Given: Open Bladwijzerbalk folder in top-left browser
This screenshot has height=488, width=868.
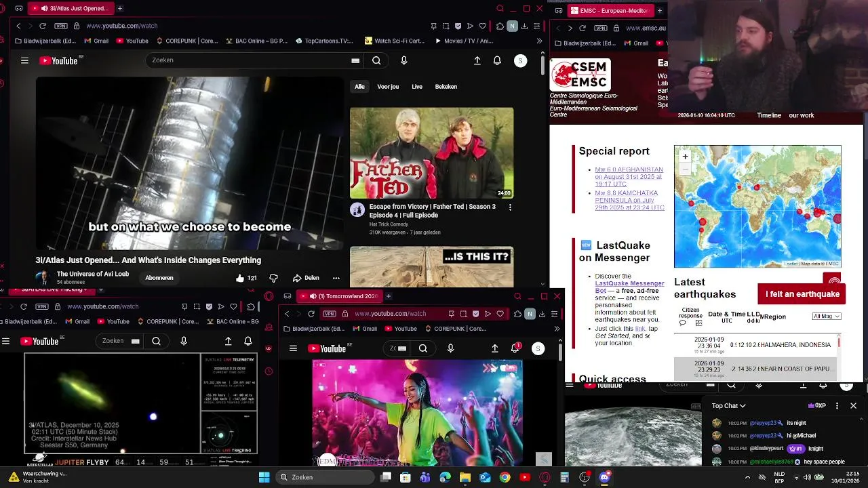Looking at the screenshot, I should coord(45,41).
